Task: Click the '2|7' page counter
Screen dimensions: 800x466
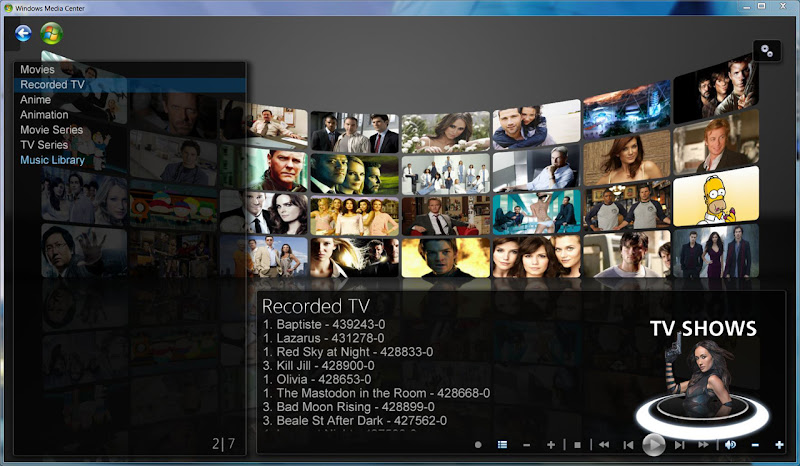Action: 224,444
